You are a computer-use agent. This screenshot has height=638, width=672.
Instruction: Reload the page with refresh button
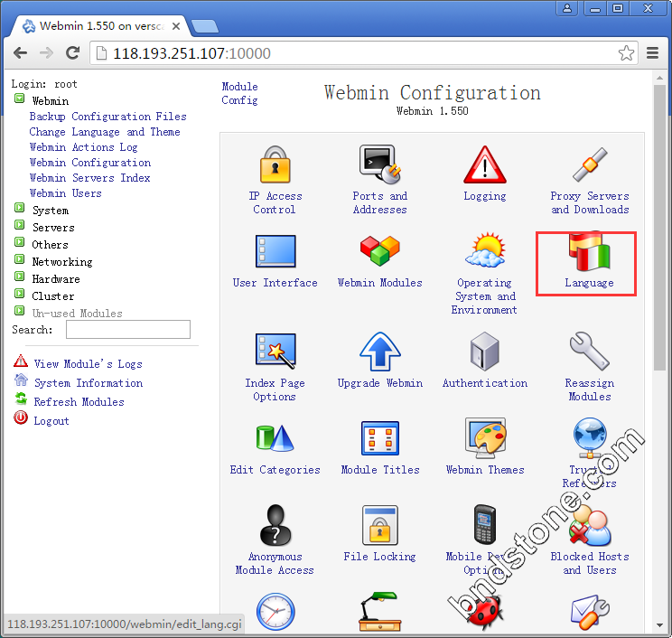click(72, 52)
